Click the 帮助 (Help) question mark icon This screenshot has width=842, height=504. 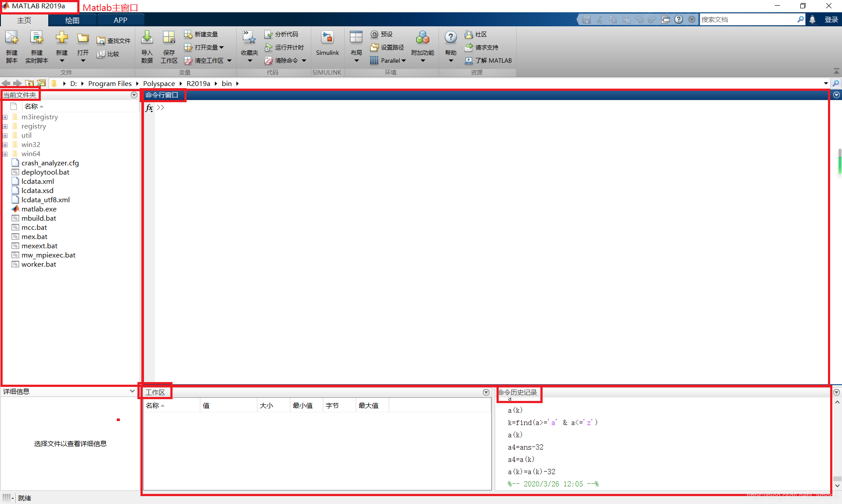[x=451, y=38]
